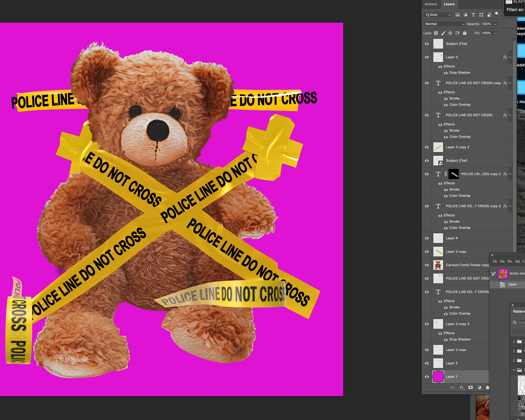Screen dimensions: 525x420
Task: Click the magenta Layer 1 thumbnail
Action: pos(438,377)
